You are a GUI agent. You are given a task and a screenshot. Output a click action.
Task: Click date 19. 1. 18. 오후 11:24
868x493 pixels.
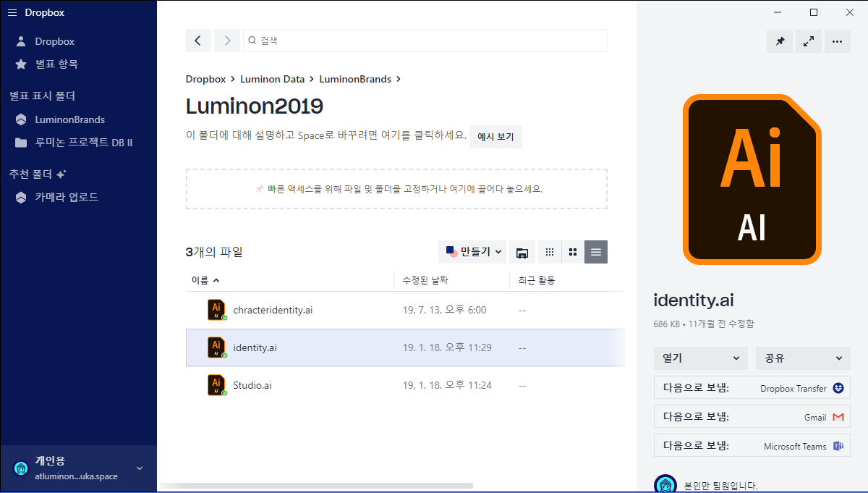[447, 385]
